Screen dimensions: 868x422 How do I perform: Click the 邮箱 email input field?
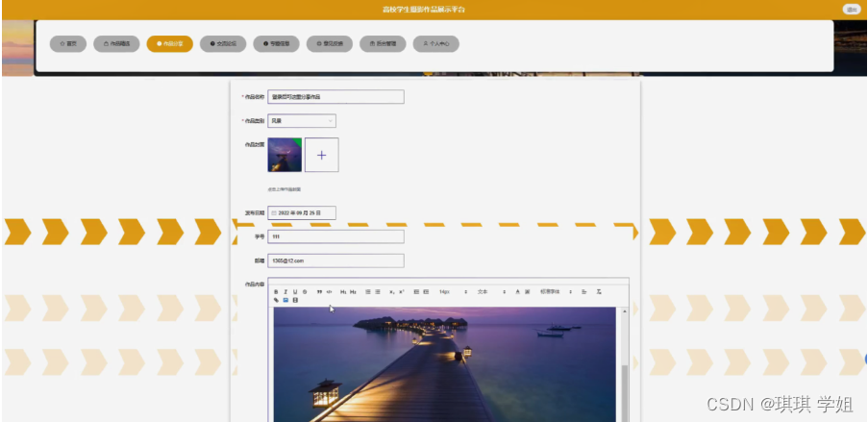(x=335, y=261)
